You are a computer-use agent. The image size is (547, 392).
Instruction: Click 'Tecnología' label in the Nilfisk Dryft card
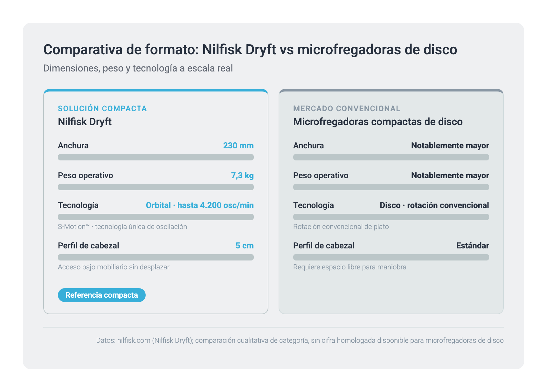pos(78,205)
